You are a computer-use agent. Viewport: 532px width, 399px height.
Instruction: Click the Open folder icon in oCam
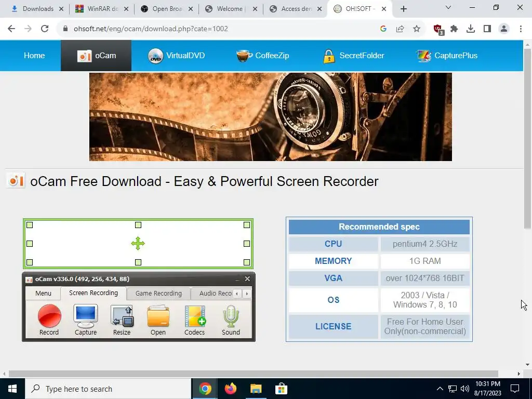click(x=158, y=316)
